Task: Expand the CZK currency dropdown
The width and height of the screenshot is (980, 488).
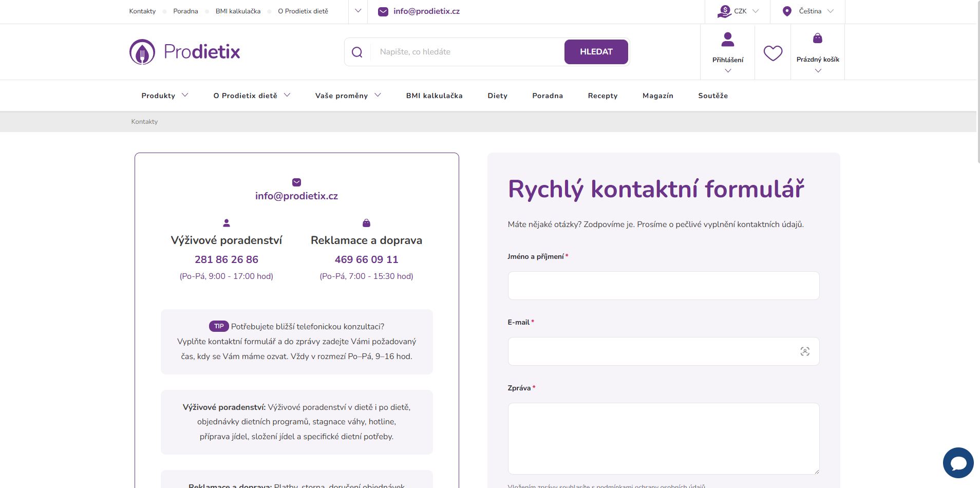Action: click(755, 11)
